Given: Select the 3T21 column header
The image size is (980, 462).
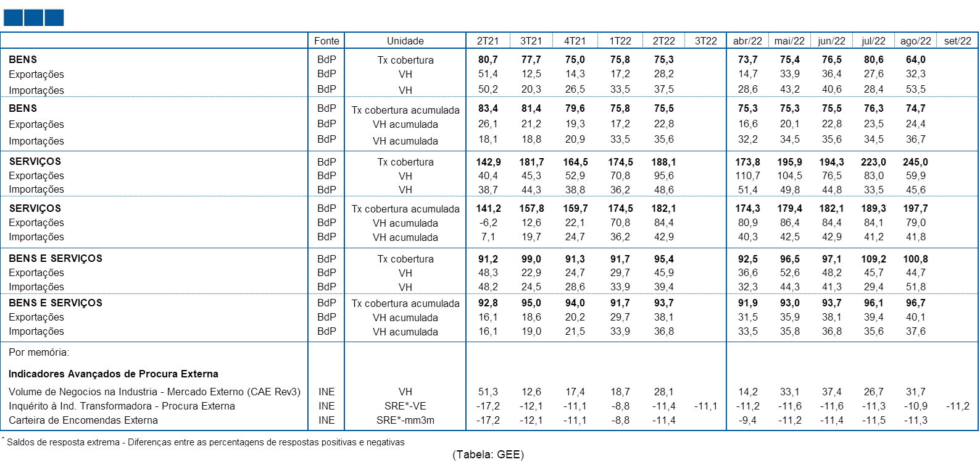Looking at the screenshot, I should [531, 41].
